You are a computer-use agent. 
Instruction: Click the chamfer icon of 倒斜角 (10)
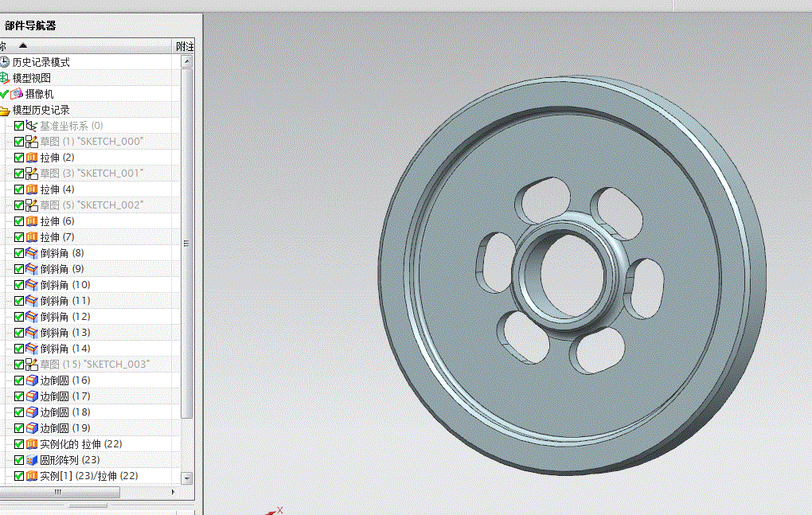coord(32,285)
